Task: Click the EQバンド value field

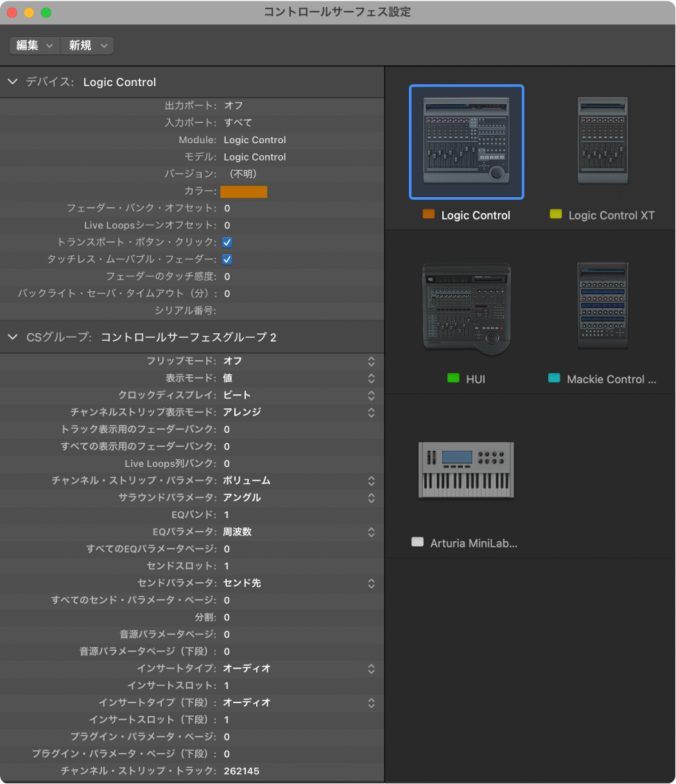Action: coord(227,515)
